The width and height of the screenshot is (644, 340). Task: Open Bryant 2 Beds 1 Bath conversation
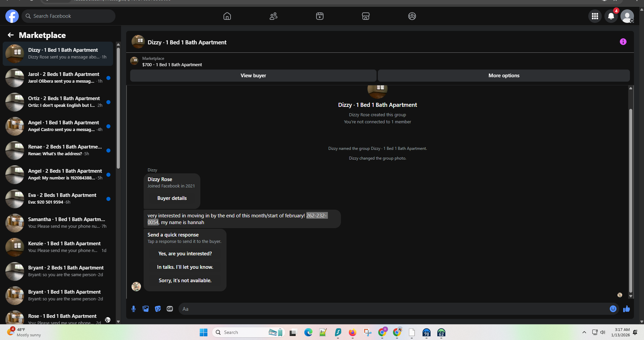(58, 271)
